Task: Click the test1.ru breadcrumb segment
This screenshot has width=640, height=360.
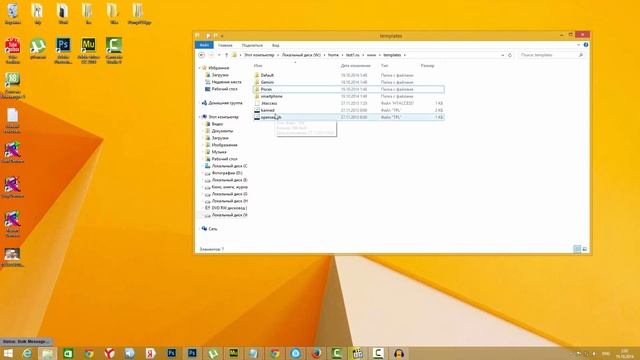Action: pos(353,55)
